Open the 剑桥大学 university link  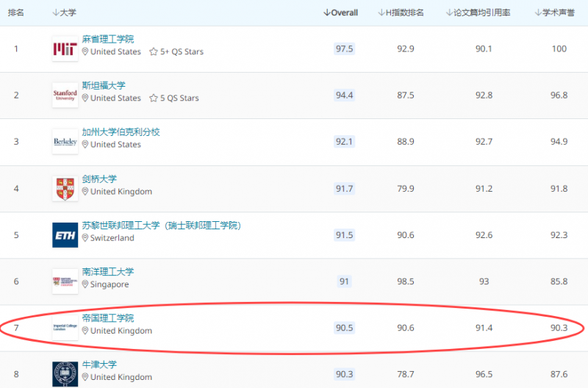coord(99,179)
